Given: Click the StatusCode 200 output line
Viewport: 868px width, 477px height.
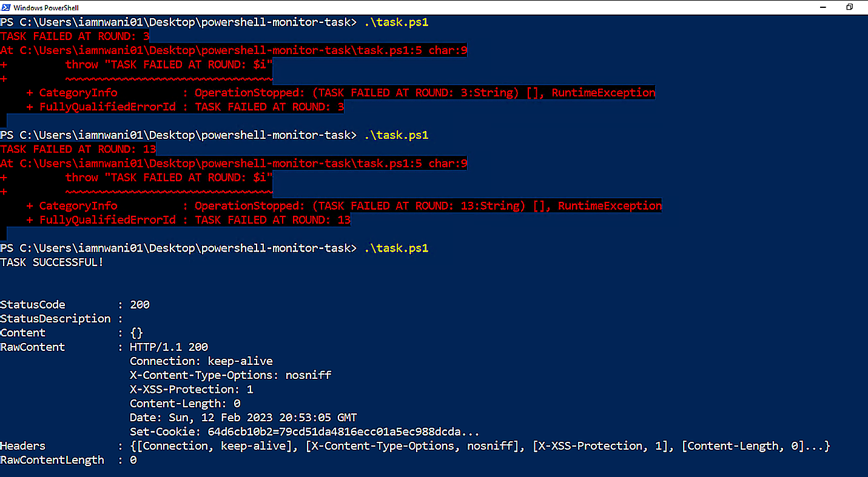Looking at the screenshot, I should 73,304.
